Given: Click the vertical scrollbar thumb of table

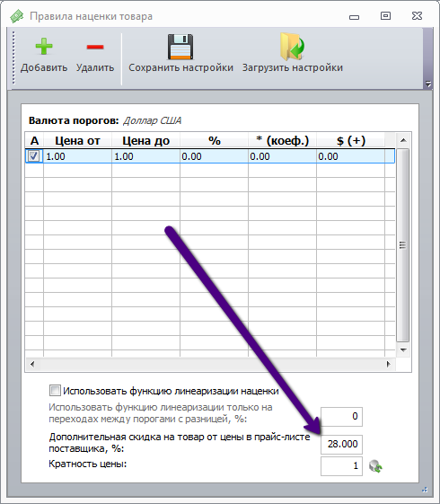Looking at the screenshot, I should tap(403, 245).
